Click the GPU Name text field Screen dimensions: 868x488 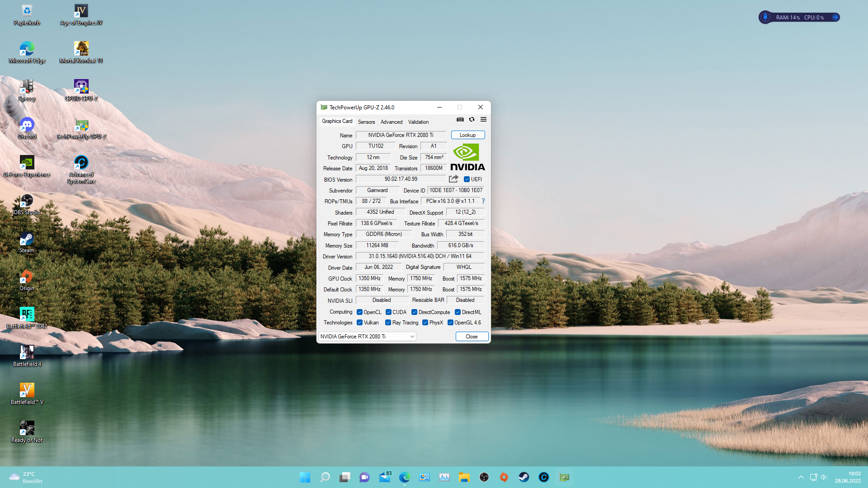click(401, 135)
